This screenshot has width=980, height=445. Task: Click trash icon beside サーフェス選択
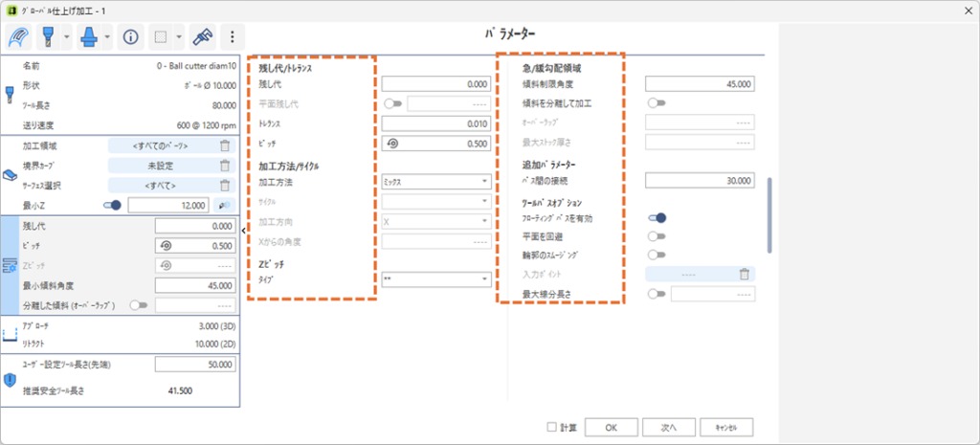click(224, 186)
